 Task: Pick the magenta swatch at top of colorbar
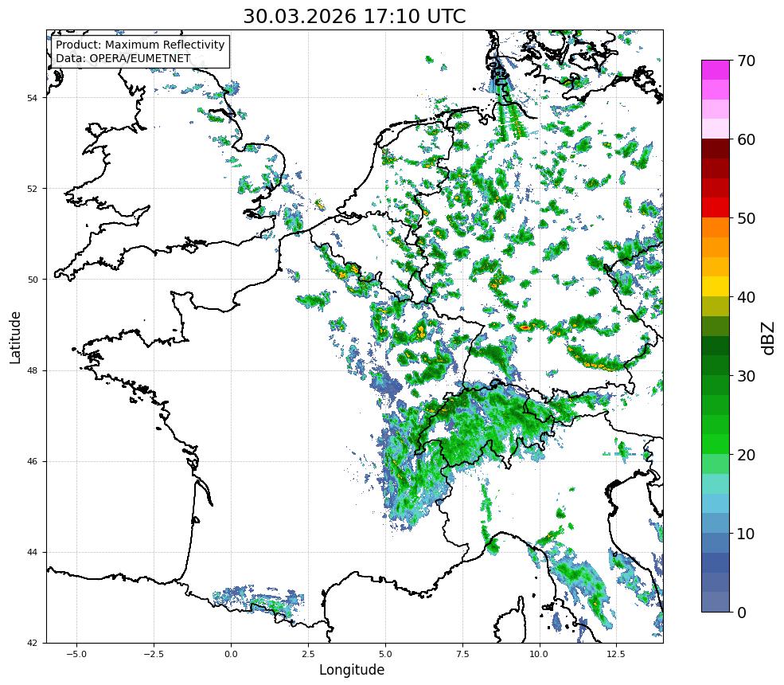coord(716,70)
